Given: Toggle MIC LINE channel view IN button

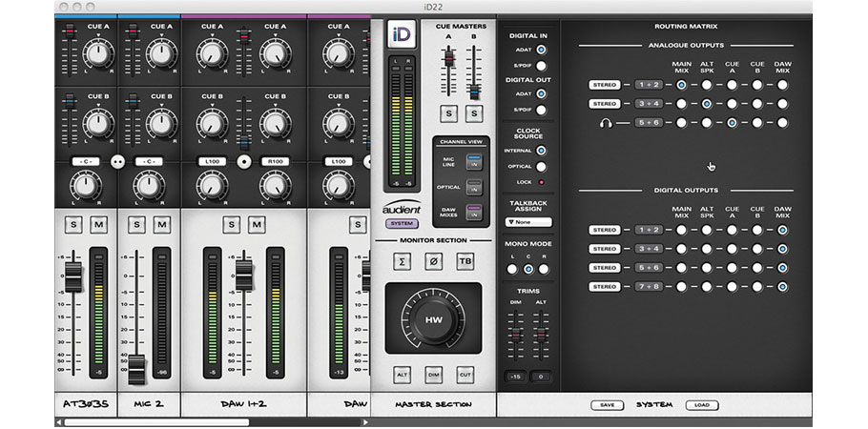Looking at the screenshot, I should (473, 162).
